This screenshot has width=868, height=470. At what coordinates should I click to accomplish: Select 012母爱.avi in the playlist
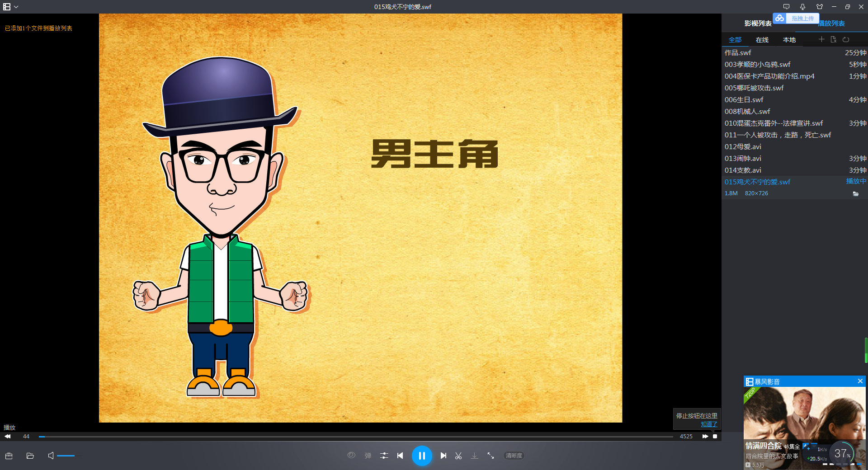point(795,147)
